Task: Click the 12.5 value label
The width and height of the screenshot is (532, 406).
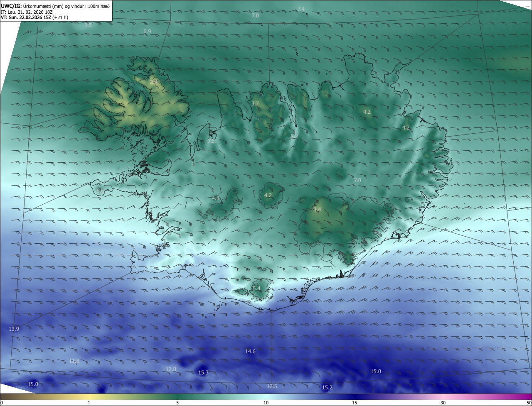Action: point(272,386)
